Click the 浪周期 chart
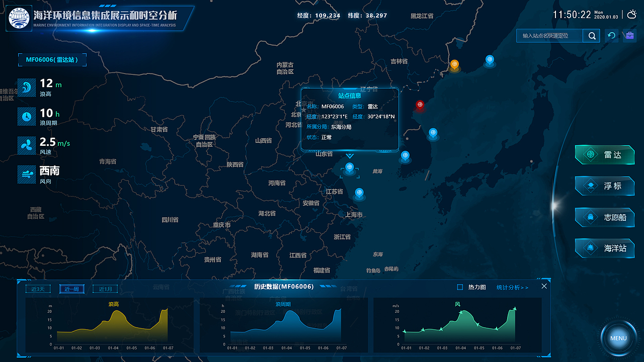This screenshot has height=362, width=644. pos(284,325)
